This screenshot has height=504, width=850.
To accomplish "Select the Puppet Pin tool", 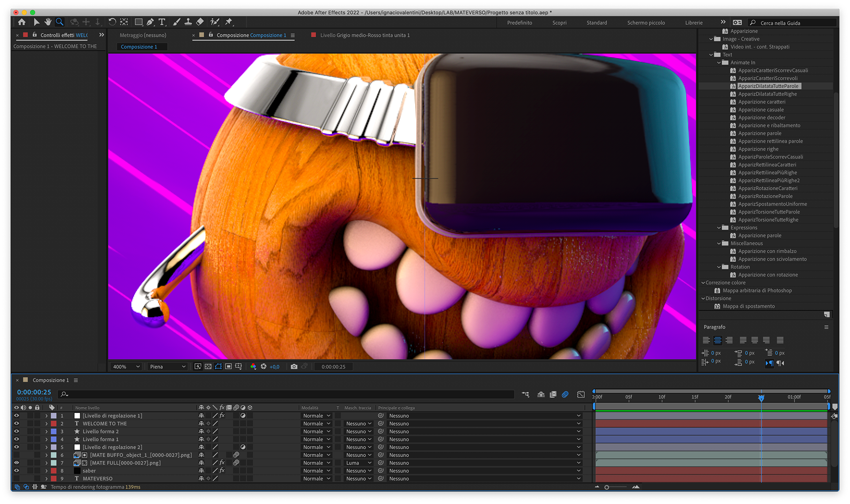I will point(229,22).
